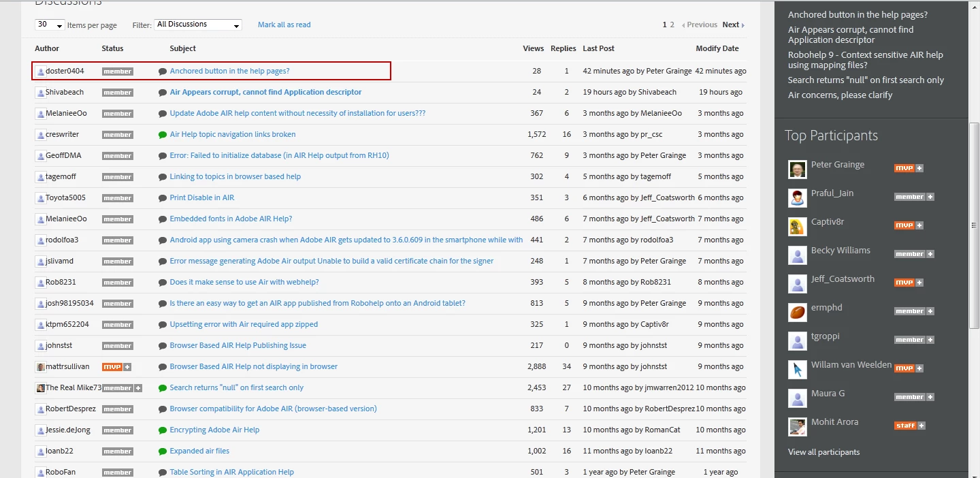Click green icon beside 'Expanded air files'

point(163,451)
